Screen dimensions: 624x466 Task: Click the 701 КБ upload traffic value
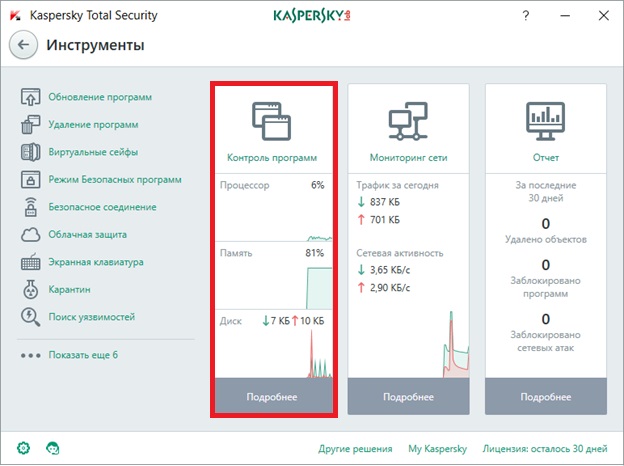tap(384, 219)
